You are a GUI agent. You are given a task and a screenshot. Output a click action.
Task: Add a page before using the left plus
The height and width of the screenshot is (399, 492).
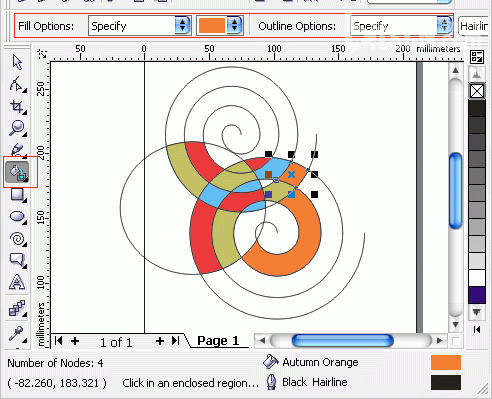[x=75, y=341]
